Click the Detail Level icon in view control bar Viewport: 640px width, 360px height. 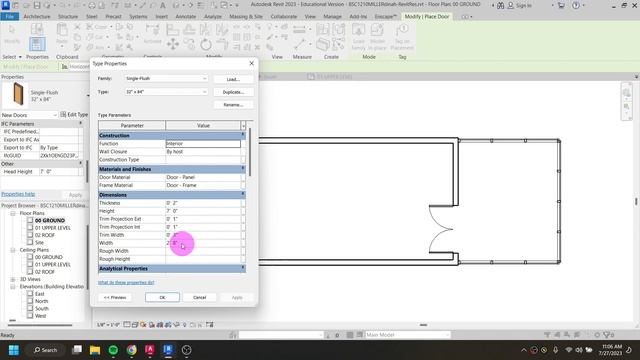coord(127,325)
